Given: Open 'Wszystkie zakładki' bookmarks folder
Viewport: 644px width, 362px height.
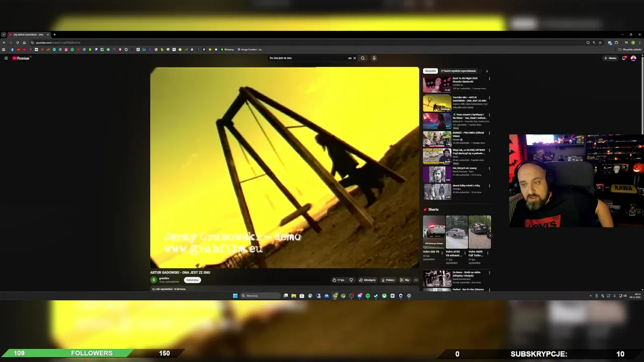Looking at the screenshot, I should (630, 49).
